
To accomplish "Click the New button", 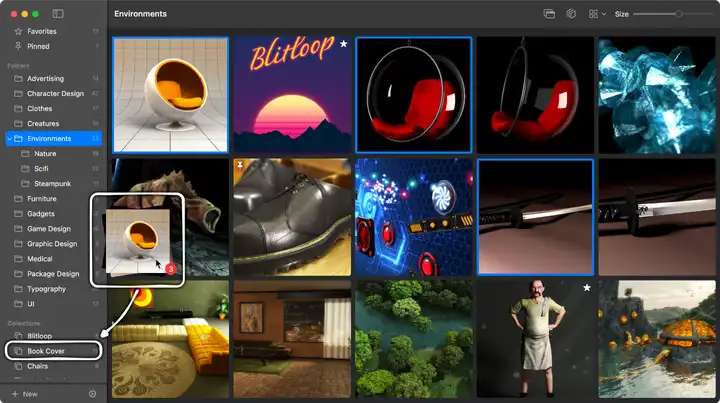I will (25, 394).
